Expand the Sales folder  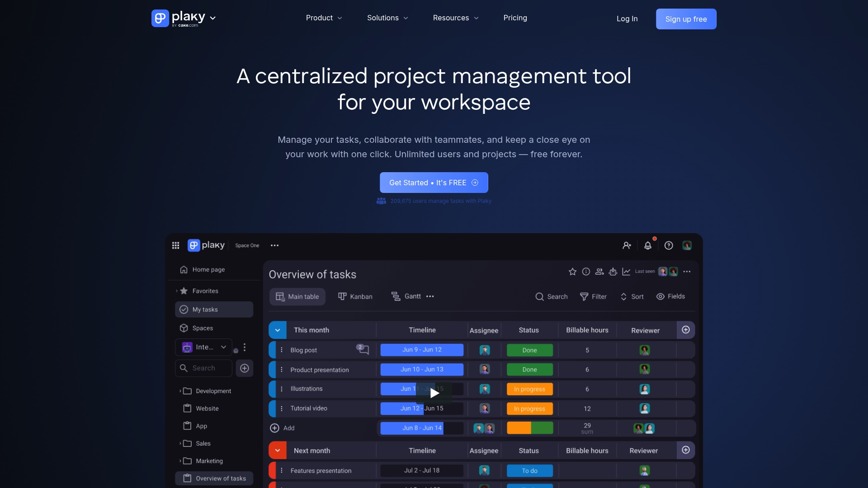point(180,443)
